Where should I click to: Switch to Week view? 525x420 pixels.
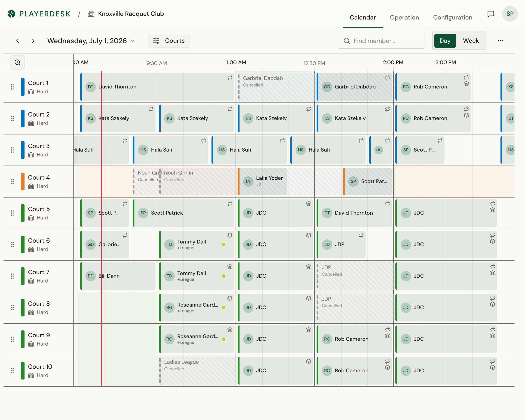pyautogui.click(x=471, y=41)
